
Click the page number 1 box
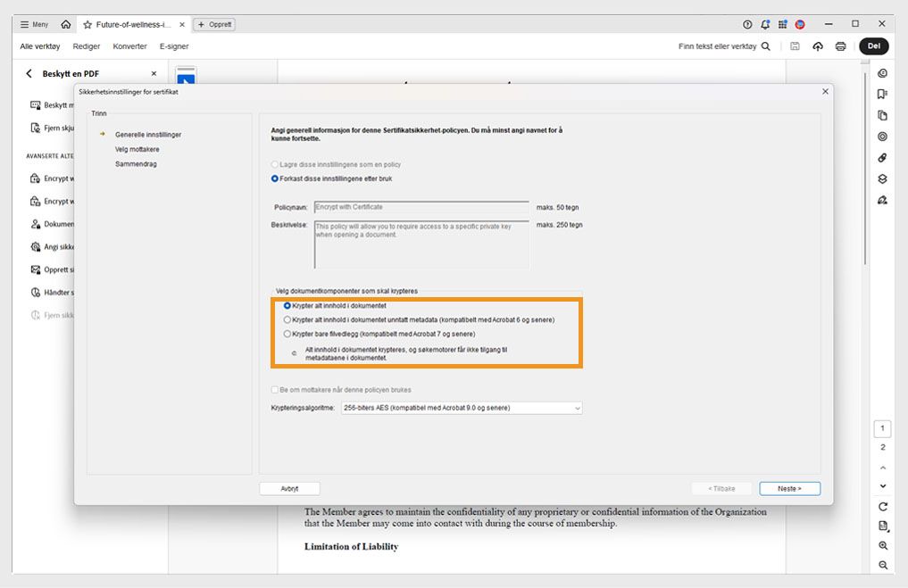(882, 429)
